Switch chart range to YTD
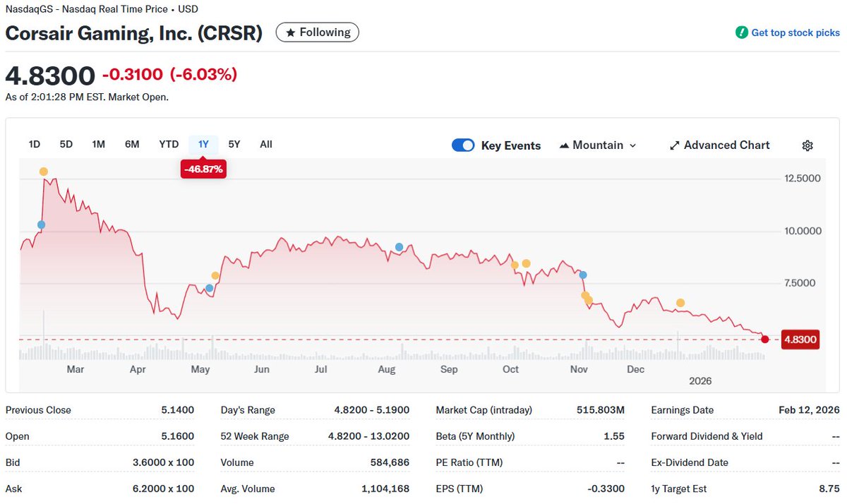The height and width of the screenshot is (504, 847). coord(169,144)
